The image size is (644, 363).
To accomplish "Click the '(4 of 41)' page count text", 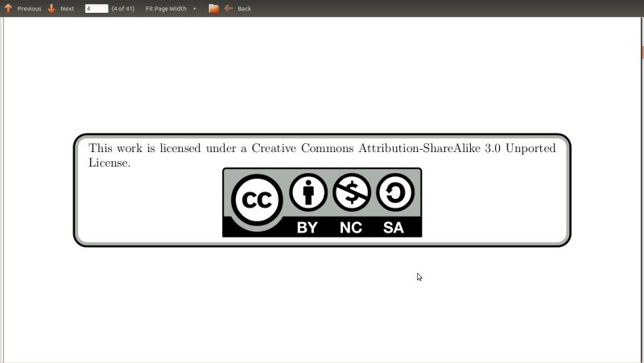I will [123, 9].
